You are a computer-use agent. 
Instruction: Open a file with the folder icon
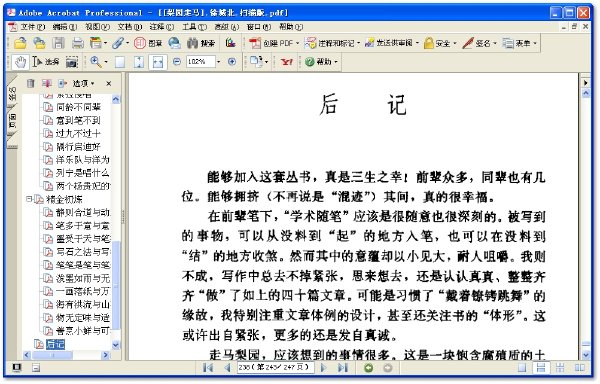[20, 43]
